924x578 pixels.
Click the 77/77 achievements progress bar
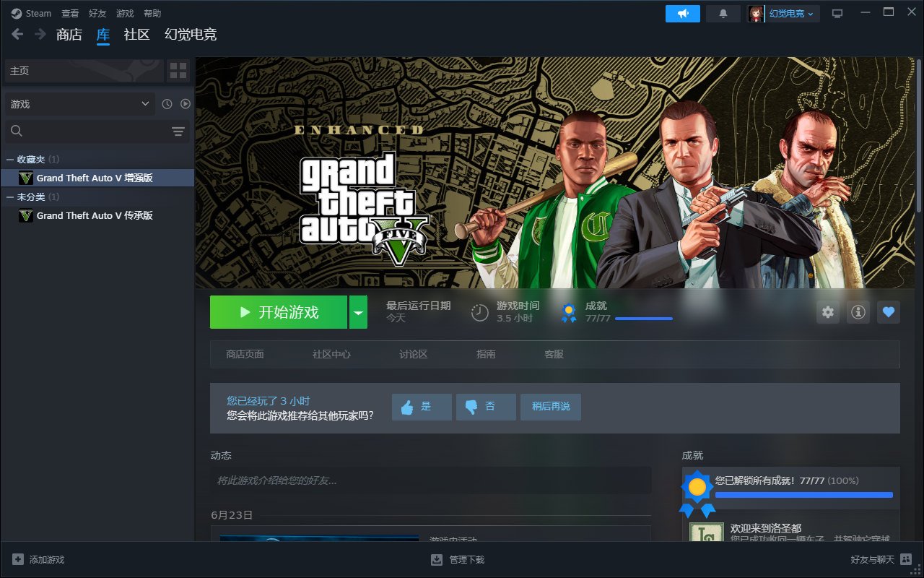[643, 319]
